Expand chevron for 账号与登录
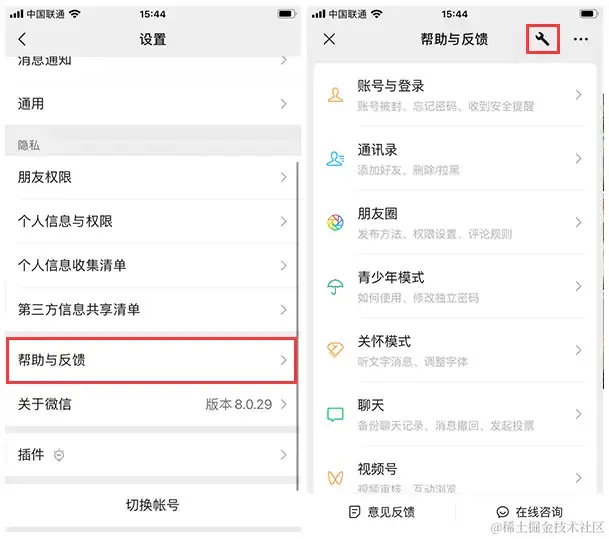 click(578, 95)
